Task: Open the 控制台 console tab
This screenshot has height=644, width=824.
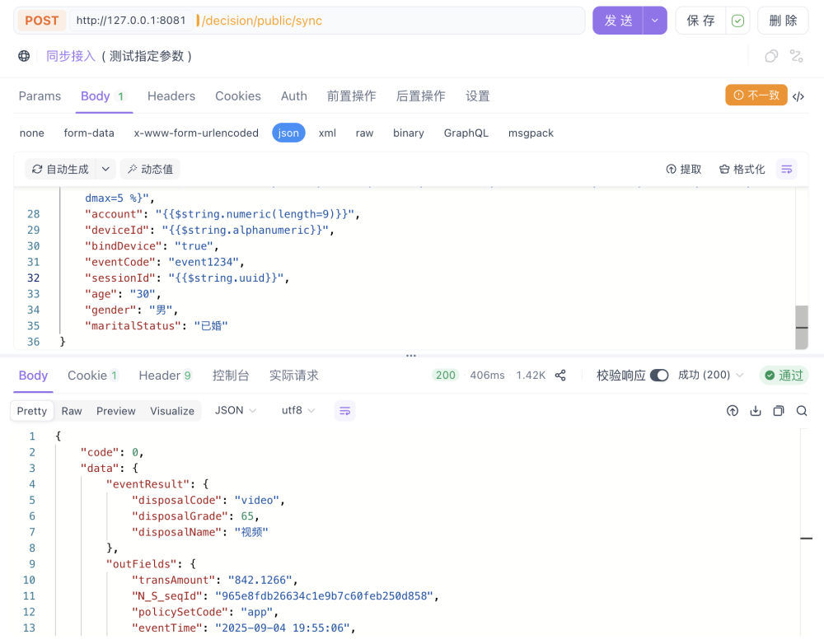Action: 231,376
